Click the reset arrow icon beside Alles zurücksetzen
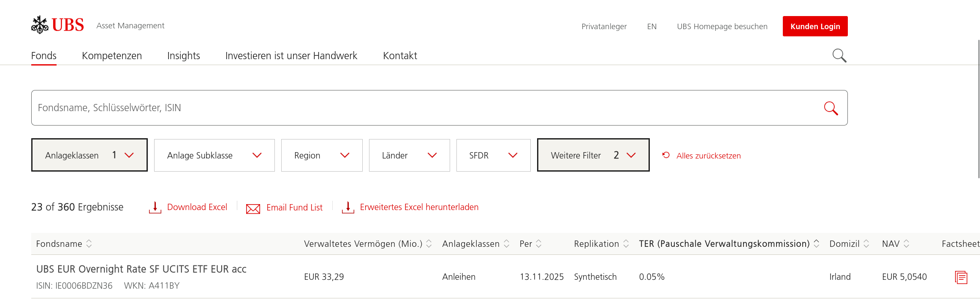 tap(666, 155)
